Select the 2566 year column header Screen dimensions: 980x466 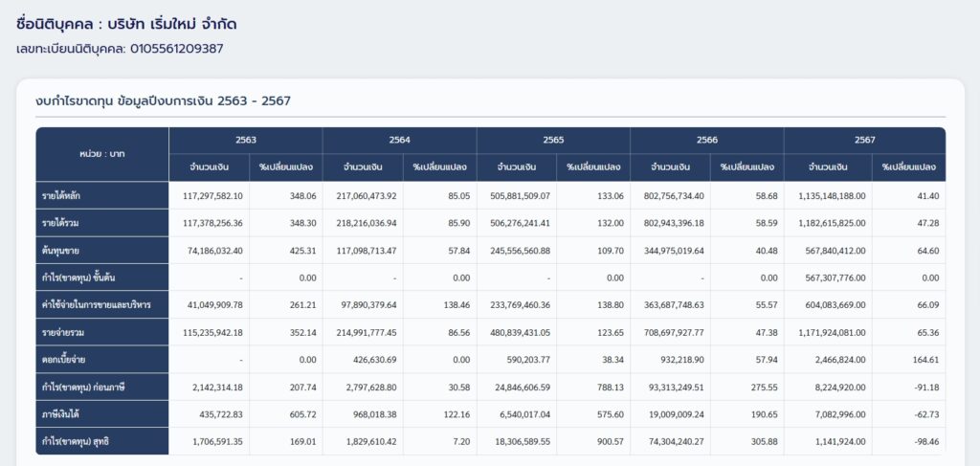pyautogui.click(x=707, y=140)
